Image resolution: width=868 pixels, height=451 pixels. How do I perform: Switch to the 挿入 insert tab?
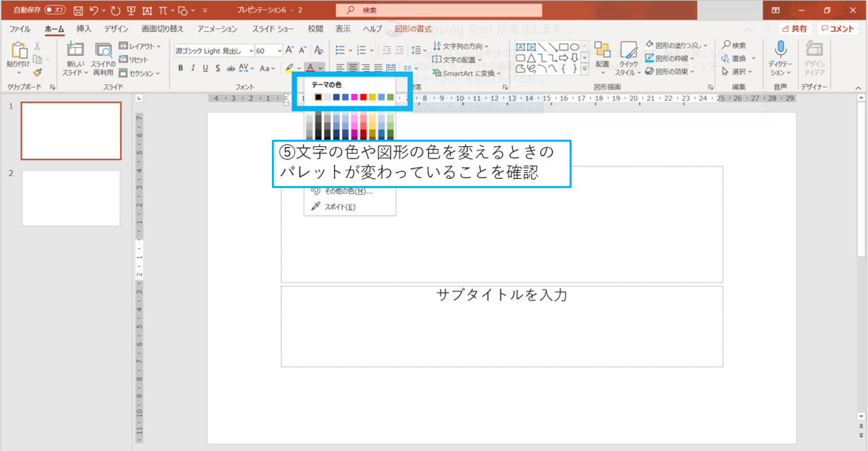84,29
